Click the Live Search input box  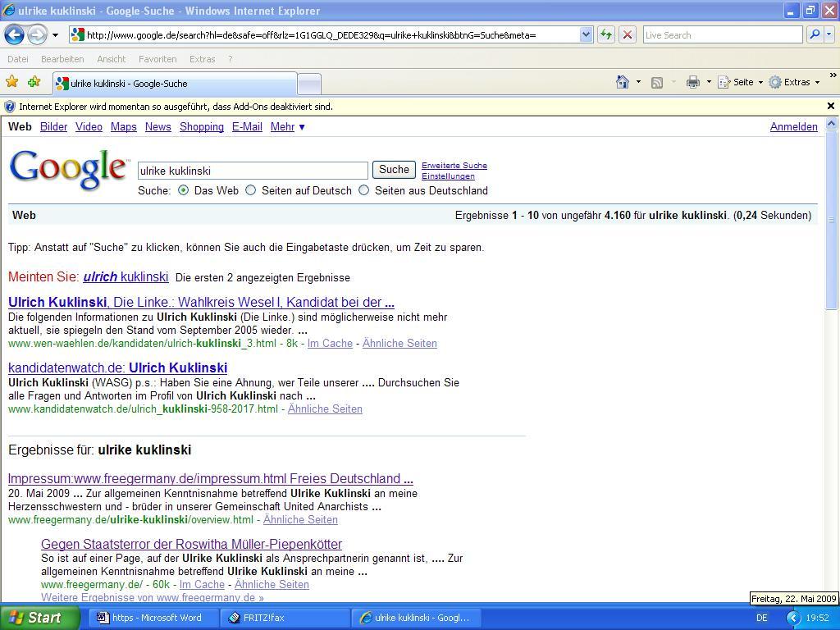pyautogui.click(x=723, y=35)
